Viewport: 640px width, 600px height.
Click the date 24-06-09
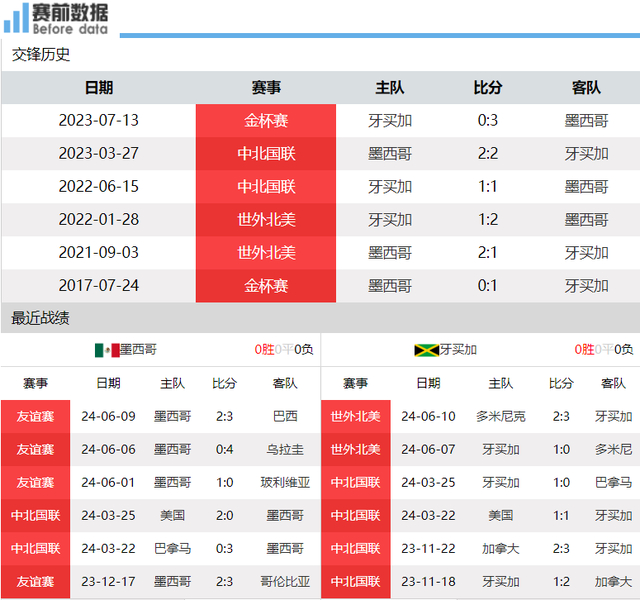(108, 417)
